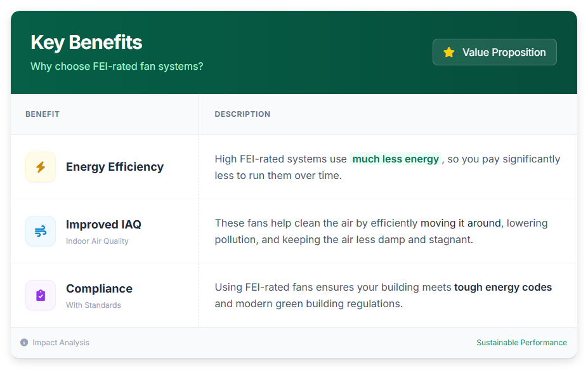Click the star icon inside Value Proposition button
The image size is (588, 370).
tap(450, 52)
